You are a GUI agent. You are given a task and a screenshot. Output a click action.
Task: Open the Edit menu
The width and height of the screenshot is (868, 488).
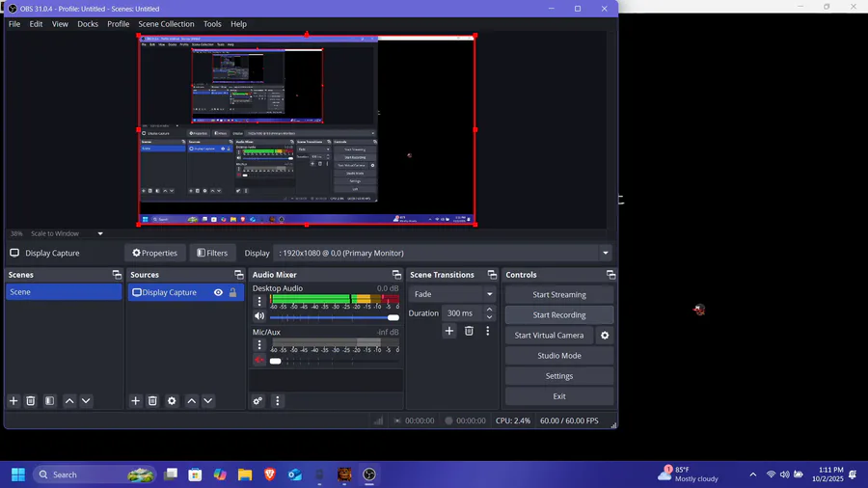coord(36,24)
